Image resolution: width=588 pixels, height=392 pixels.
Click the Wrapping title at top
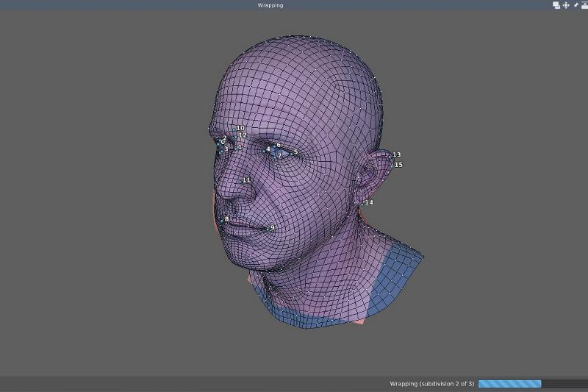pos(270,5)
